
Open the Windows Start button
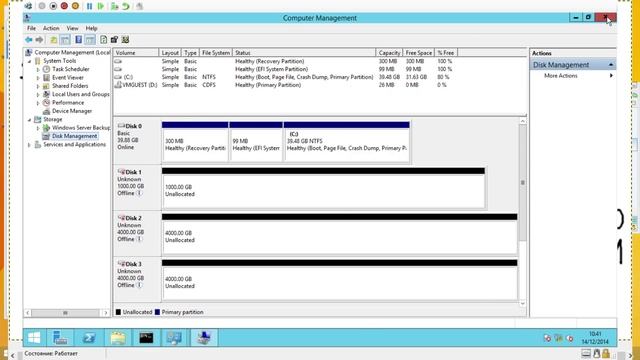pos(34,338)
